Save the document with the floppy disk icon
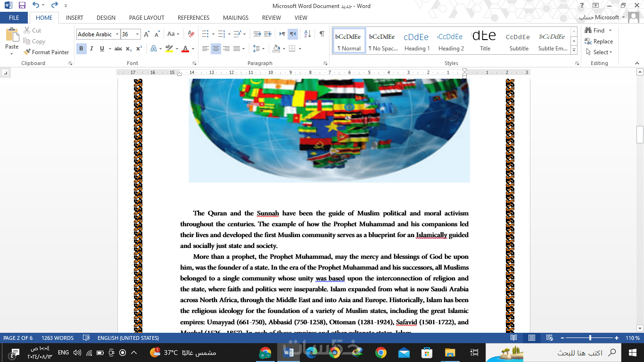 [22, 6]
